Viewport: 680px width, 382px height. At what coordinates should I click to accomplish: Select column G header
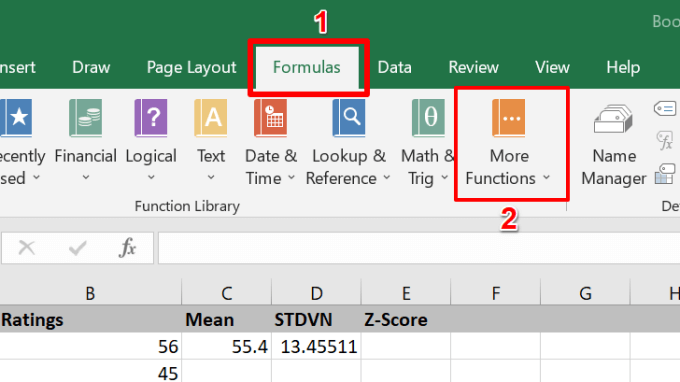click(x=585, y=294)
